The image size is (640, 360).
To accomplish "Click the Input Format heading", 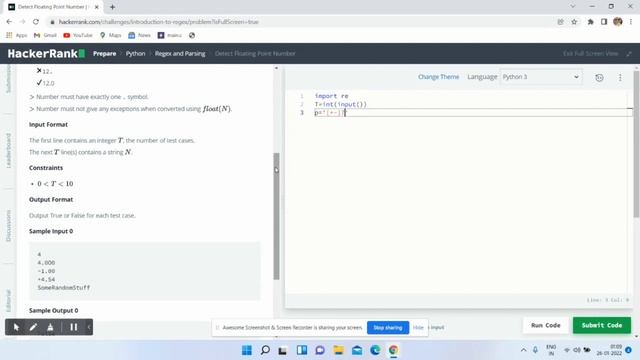I will click(x=48, y=124).
